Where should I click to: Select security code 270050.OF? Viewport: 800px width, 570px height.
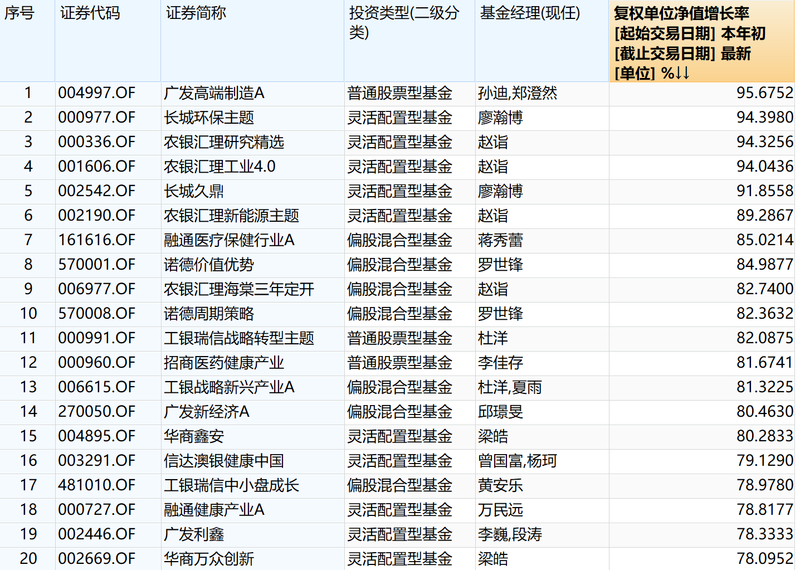96,412
